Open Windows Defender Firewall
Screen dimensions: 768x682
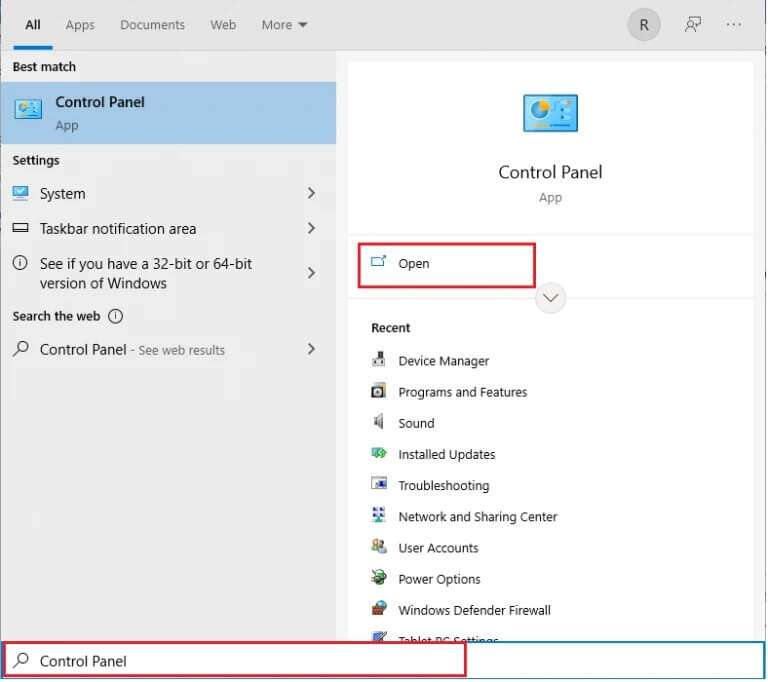tap(474, 610)
